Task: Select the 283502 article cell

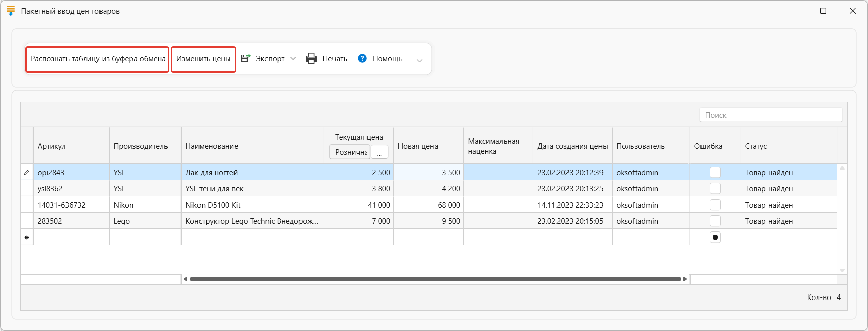Action: point(71,221)
